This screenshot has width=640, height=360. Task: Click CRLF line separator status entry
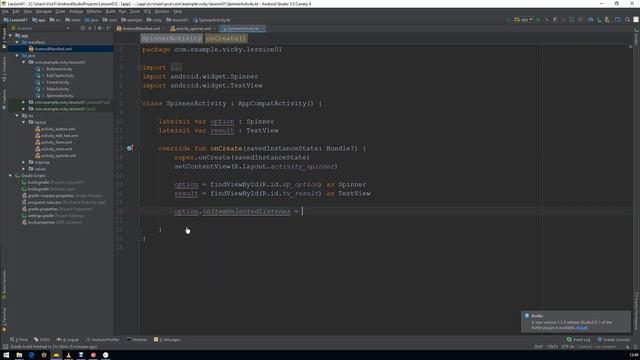552,347
